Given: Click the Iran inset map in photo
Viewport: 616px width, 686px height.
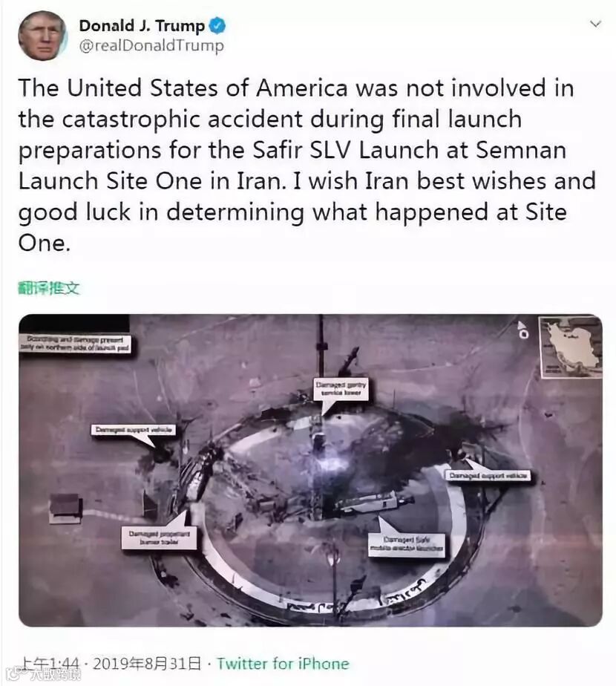Looking at the screenshot, I should click(571, 347).
